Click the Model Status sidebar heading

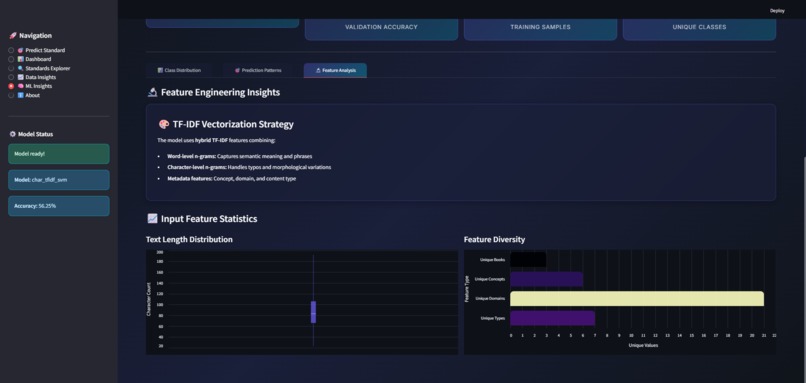[x=35, y=134]
